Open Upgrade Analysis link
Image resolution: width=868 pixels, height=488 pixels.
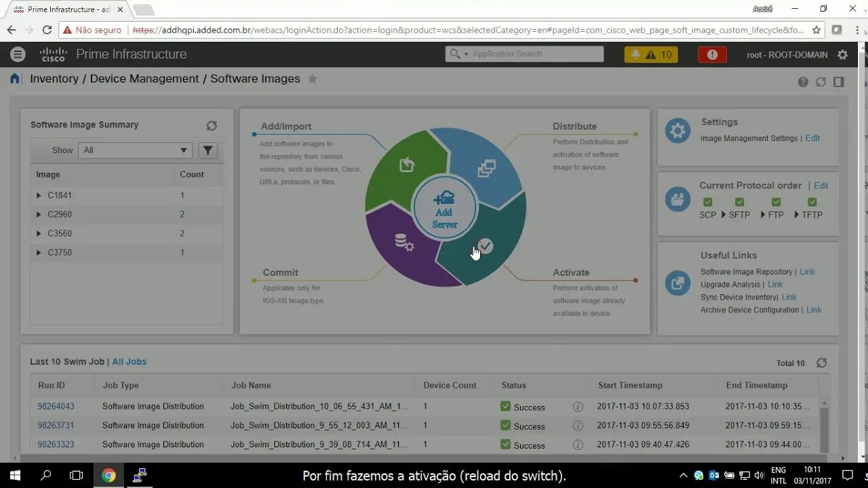775,285
